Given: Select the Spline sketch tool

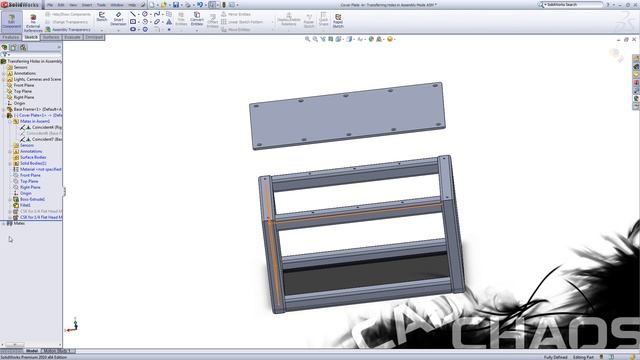Looking at the screenshot, I should click(157, 14).
